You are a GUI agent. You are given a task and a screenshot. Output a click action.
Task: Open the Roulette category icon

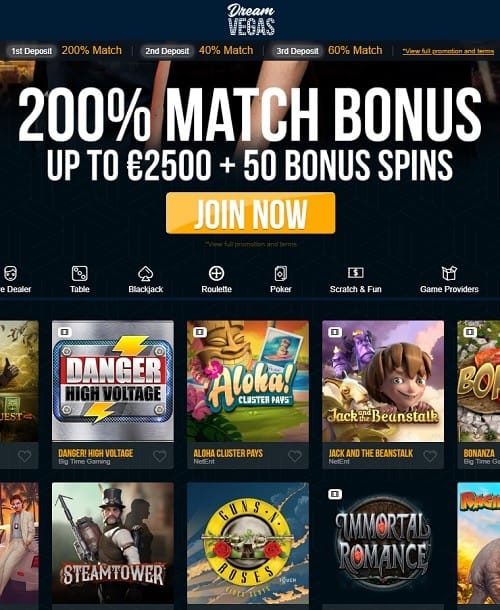216,273
